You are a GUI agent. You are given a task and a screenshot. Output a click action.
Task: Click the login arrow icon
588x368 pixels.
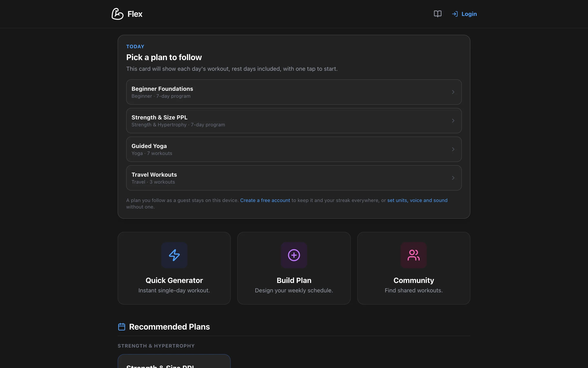click(455, 14)
